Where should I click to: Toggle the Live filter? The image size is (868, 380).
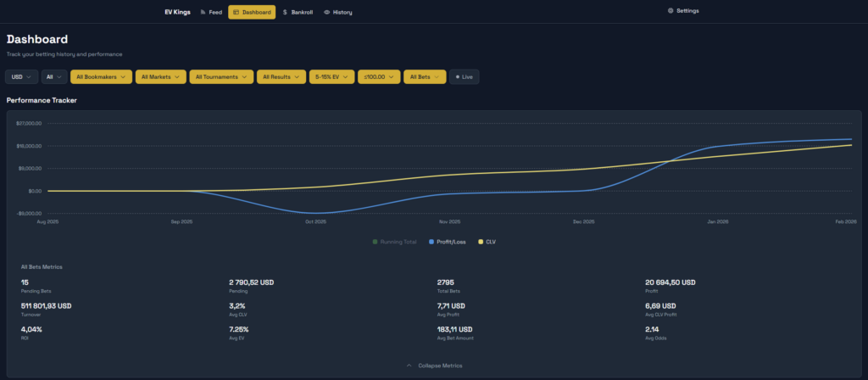[464, 76]
